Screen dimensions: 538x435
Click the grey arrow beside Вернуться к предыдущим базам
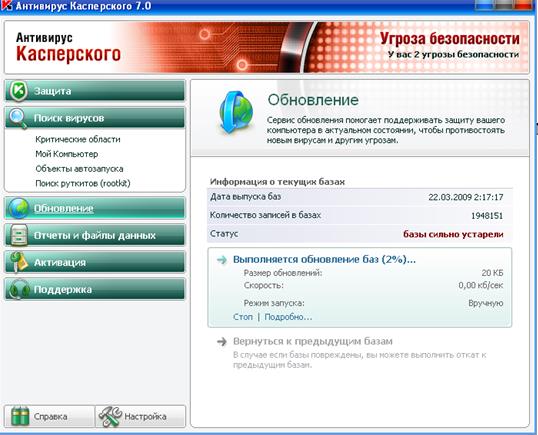(222, 341)
